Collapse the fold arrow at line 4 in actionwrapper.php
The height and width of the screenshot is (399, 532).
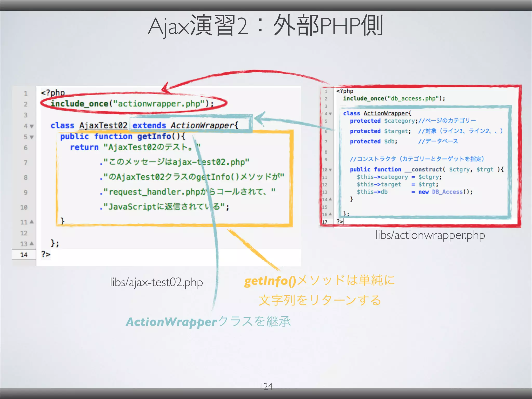[x=330, y=114]
